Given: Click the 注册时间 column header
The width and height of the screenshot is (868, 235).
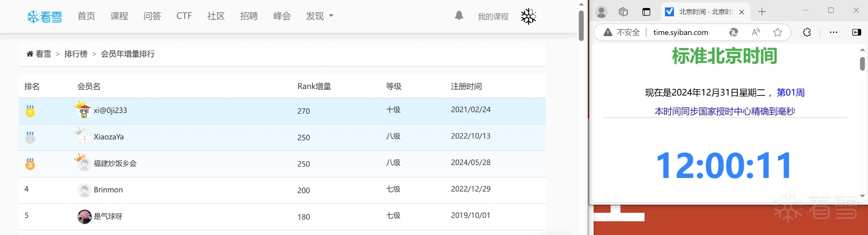Looking at the screenshot, I should click(466, 86).
